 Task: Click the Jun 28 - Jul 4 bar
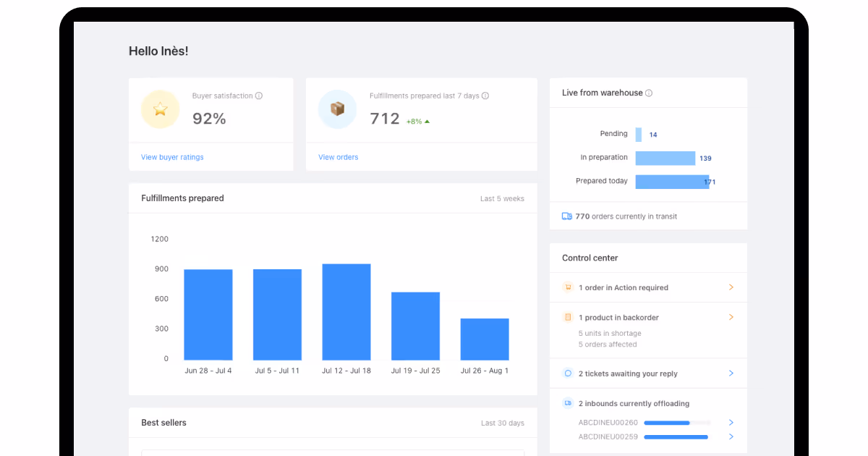click(208, 315)
